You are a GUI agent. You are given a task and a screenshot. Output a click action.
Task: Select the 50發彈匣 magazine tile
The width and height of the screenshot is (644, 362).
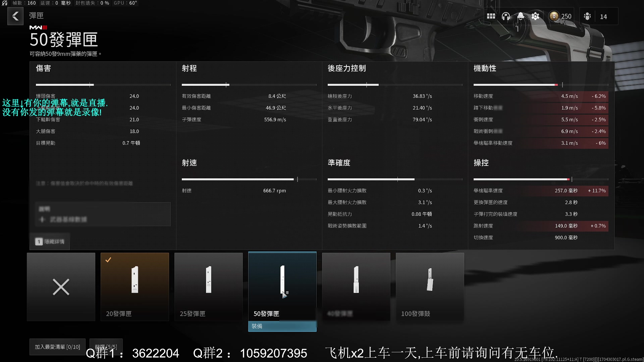coord(282,286)
